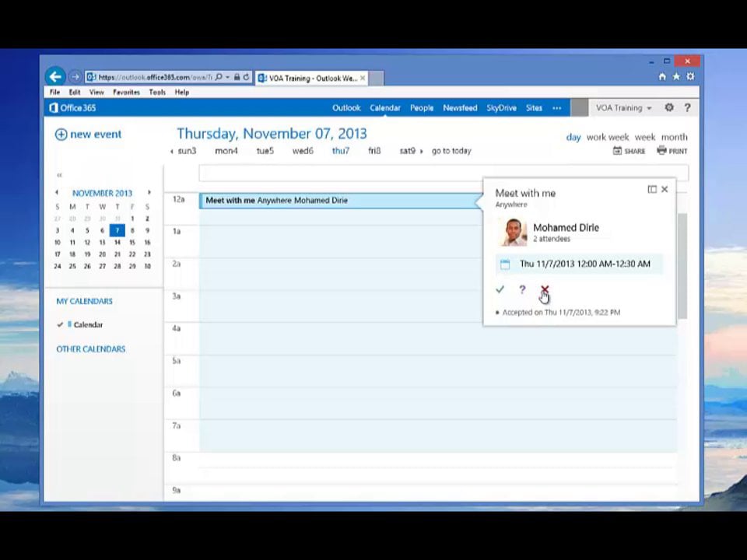Open Newsfeed from the nav bar
The height and width of the screenshot is (560, 747).
click(x=460, y=108)
